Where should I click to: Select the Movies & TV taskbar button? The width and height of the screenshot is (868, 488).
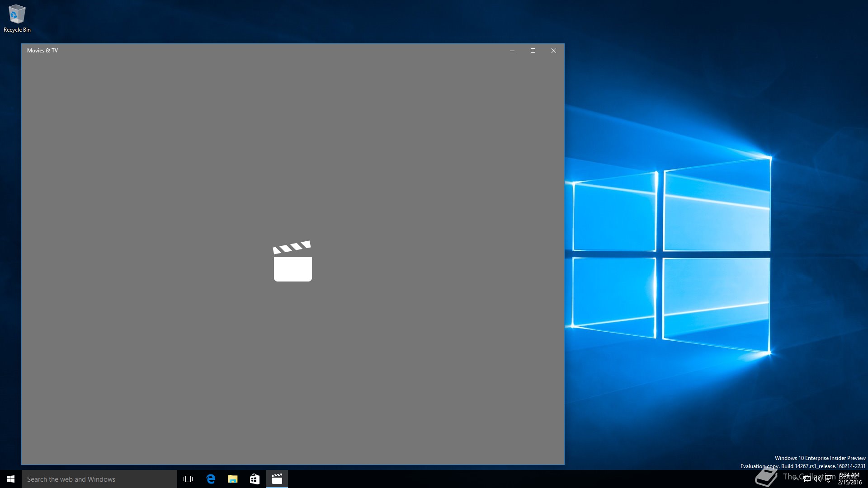[277, 479]
